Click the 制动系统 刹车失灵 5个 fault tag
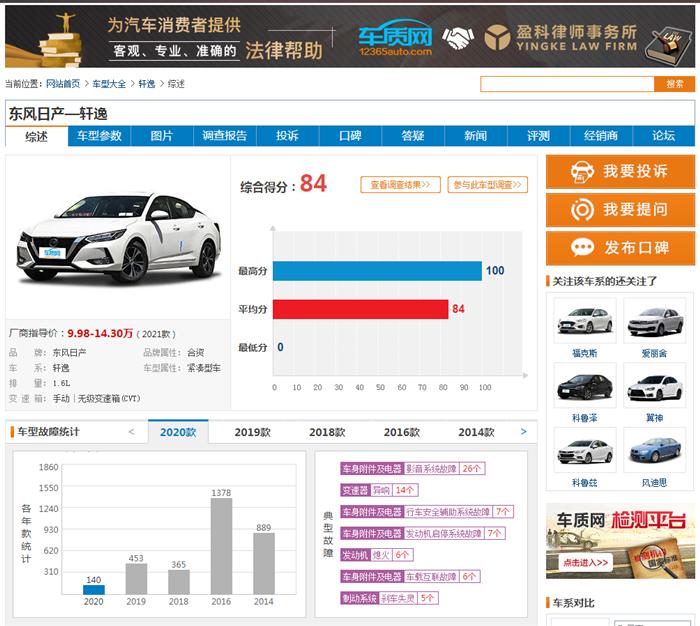Viewport: 700px width, 626px height. point(389,598)
